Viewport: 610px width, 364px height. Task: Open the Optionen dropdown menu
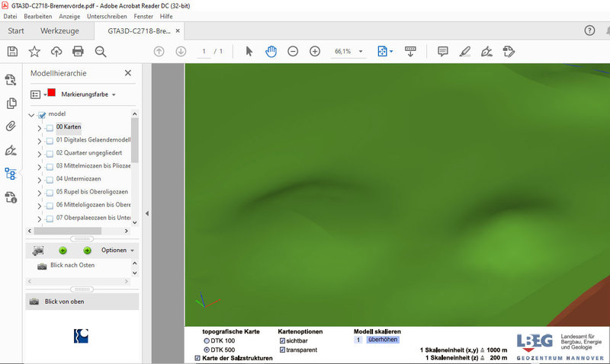[x=118, y=250]
